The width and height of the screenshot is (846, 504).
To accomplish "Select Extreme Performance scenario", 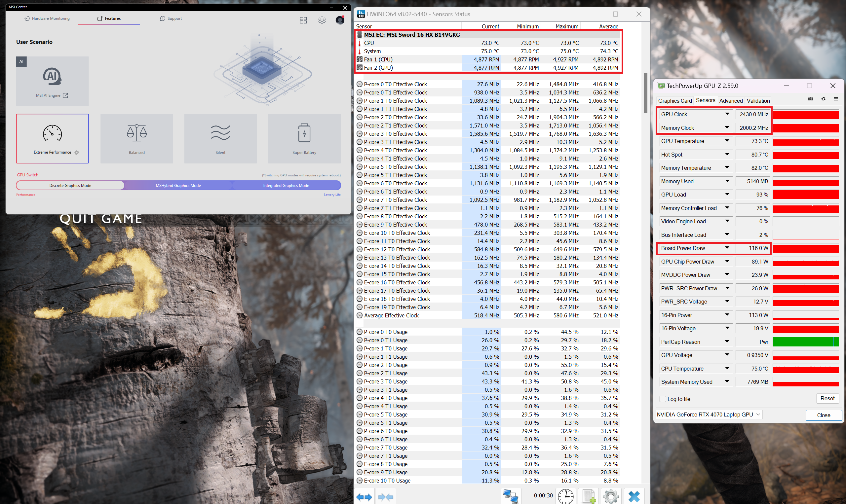I will tap(52, 139).
